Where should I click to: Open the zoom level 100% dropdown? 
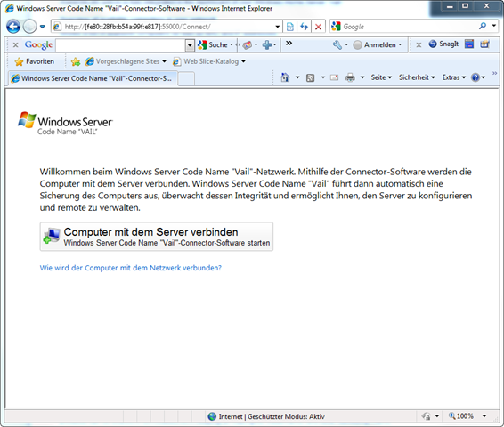484,416
